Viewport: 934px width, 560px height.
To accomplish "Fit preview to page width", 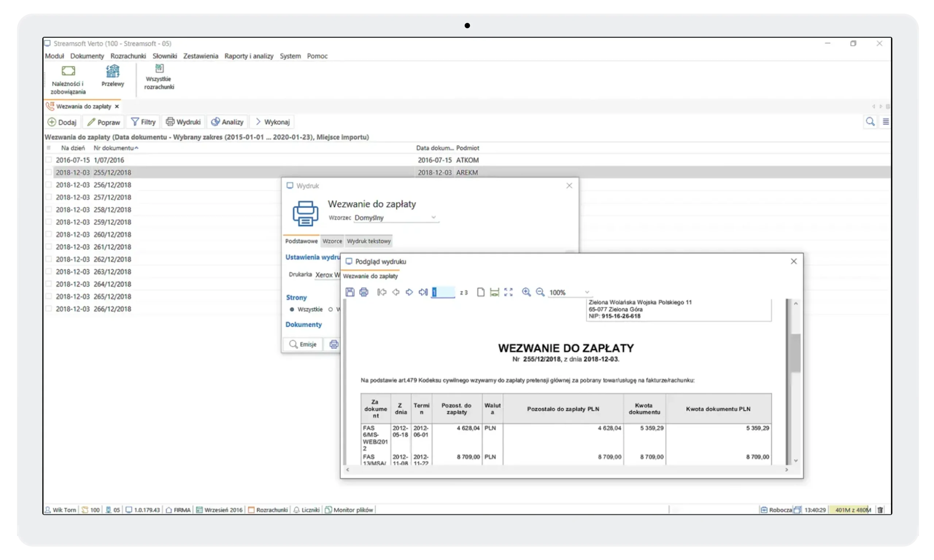I will tap(494, 292).
